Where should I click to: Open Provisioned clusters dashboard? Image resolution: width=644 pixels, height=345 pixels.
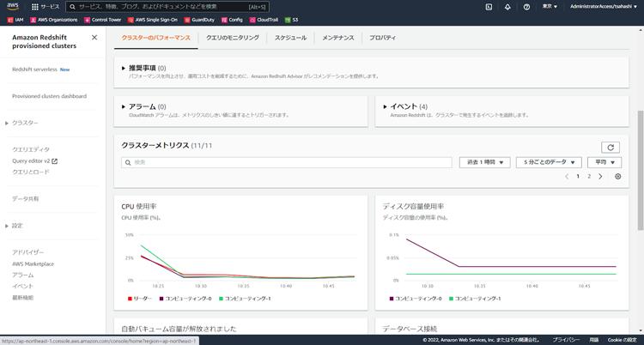[49, 96]
